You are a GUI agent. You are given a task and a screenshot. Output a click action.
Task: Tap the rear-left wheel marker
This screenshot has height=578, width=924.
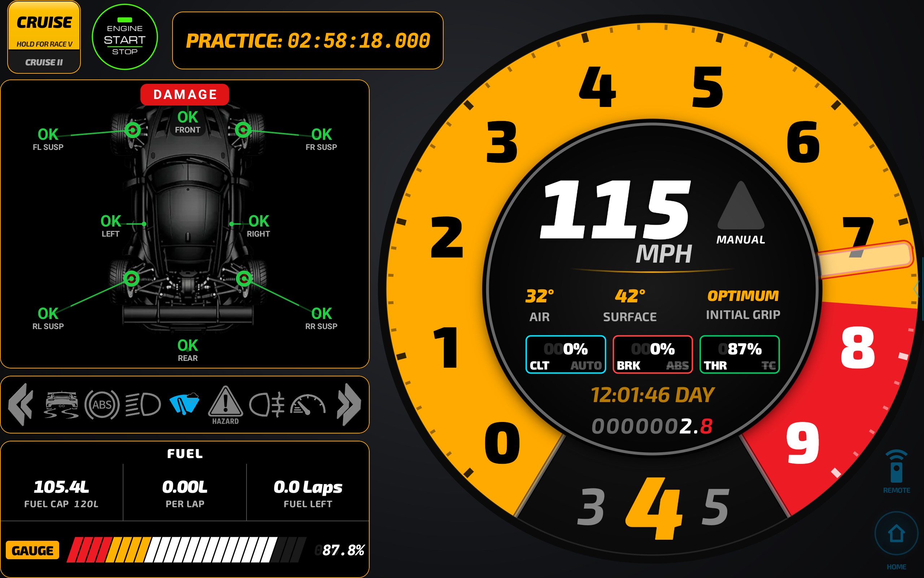click(131, 279)
